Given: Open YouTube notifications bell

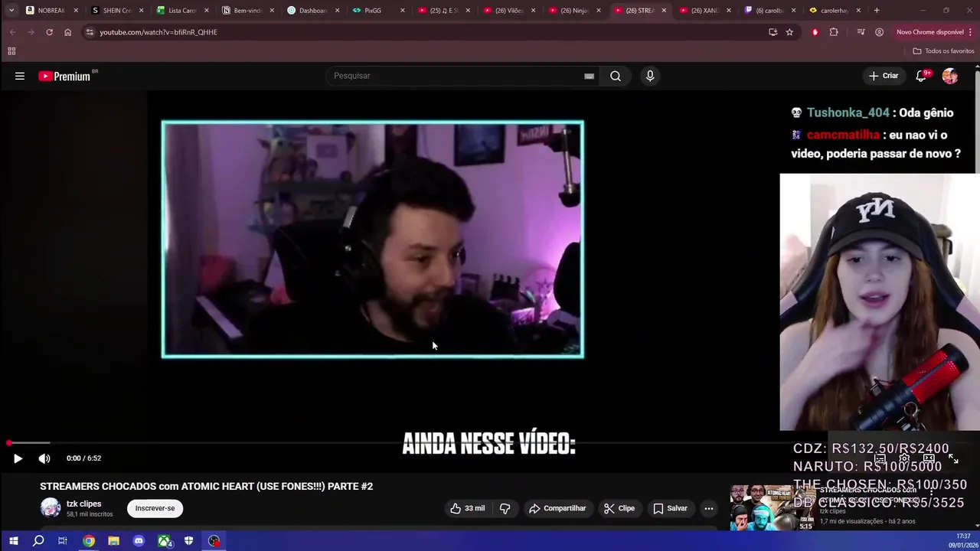Looking at the screenshot, I should 923,76.
